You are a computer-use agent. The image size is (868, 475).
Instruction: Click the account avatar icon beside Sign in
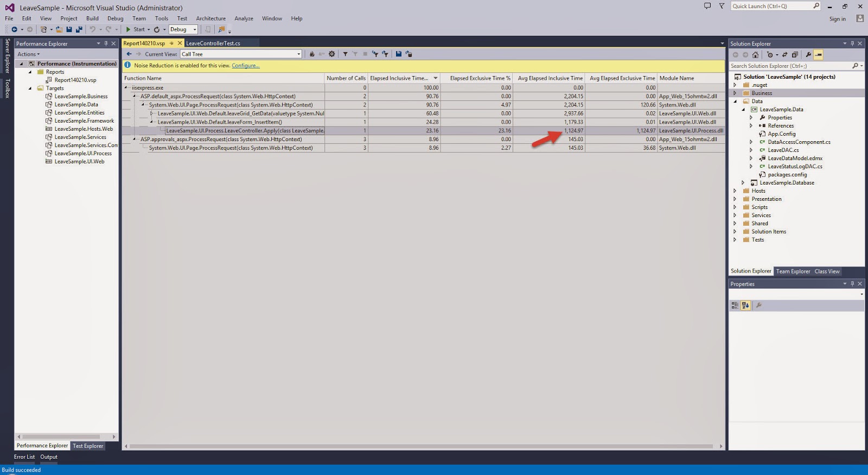[x=860, y=18]
